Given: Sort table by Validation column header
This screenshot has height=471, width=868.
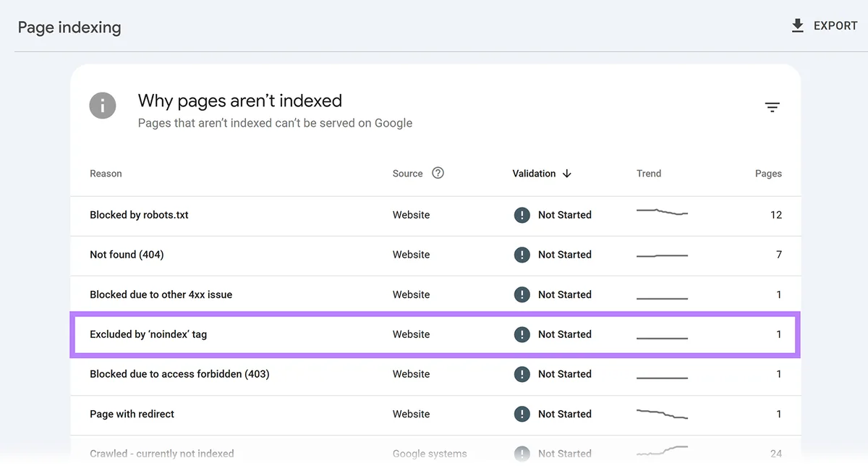Looking at the screenshot, I should (x=534, y=174).
